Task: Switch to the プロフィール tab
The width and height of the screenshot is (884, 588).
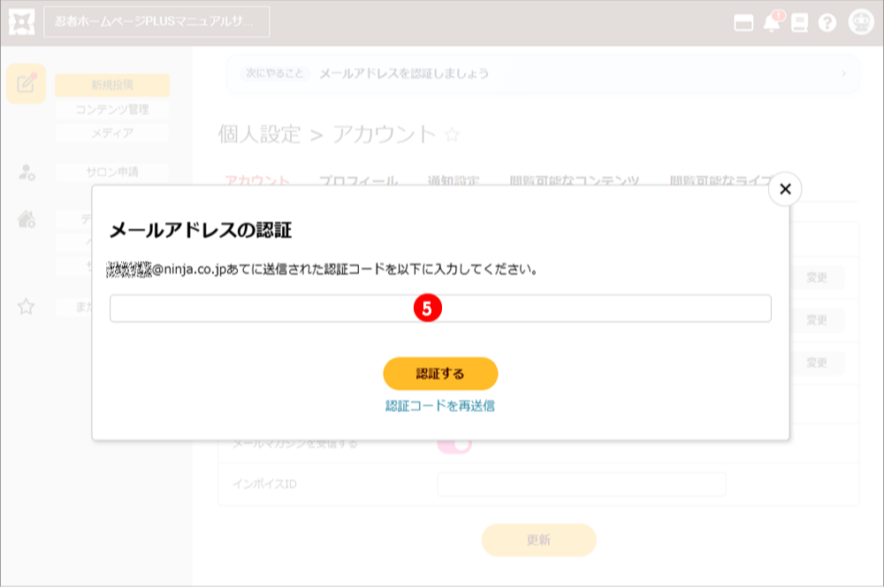Action: click(359, 180)
